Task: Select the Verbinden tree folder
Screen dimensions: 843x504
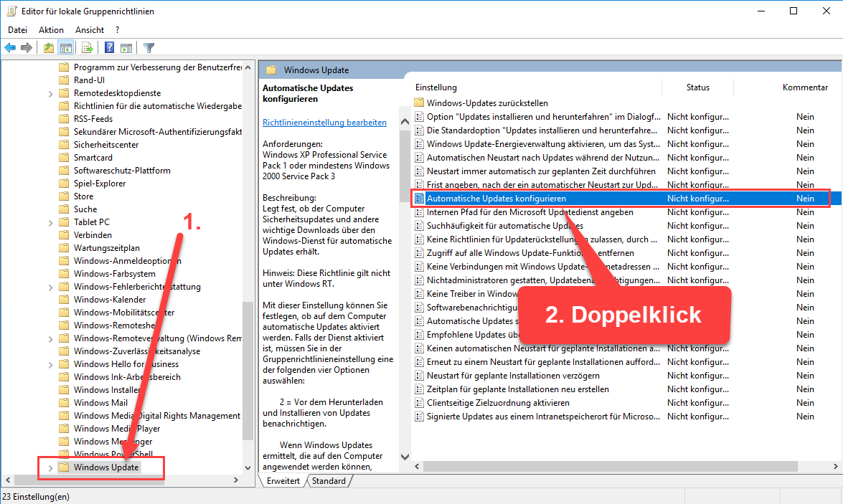Action: tap(93, 235)
